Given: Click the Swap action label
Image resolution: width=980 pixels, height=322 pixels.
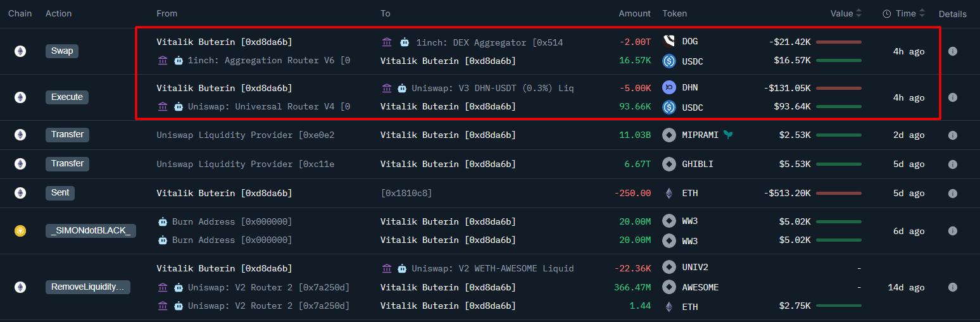Looking at the screenshot, I should pyautogui.click(x=62, y=51).
